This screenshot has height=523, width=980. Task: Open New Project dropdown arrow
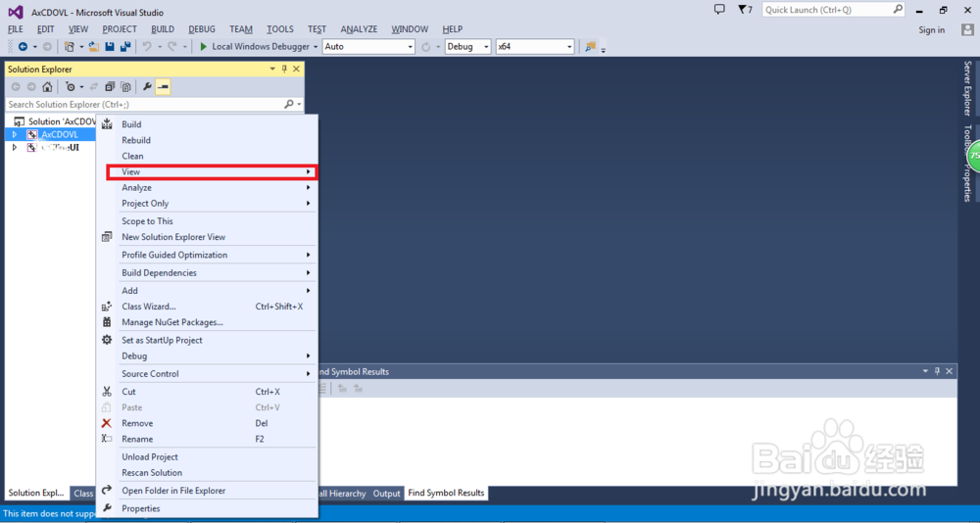[x=80, y=47]
